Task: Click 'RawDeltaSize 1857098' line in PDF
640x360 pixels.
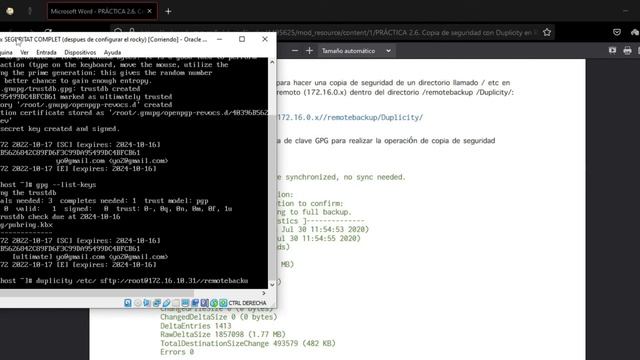Action: pyautogui.click(x=223, y=334)
